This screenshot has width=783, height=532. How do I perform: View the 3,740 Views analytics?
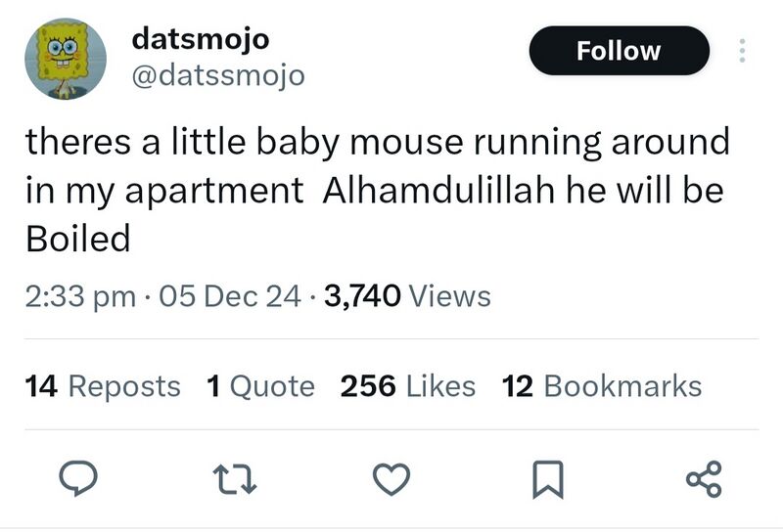pyautogui.click(x=406, y=295)
